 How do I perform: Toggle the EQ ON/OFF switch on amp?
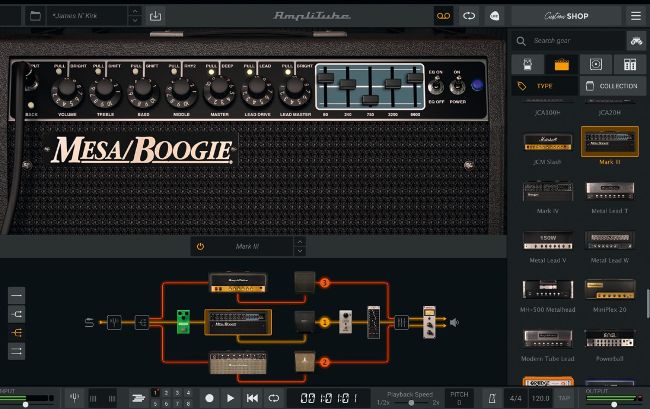click(435, 86)
